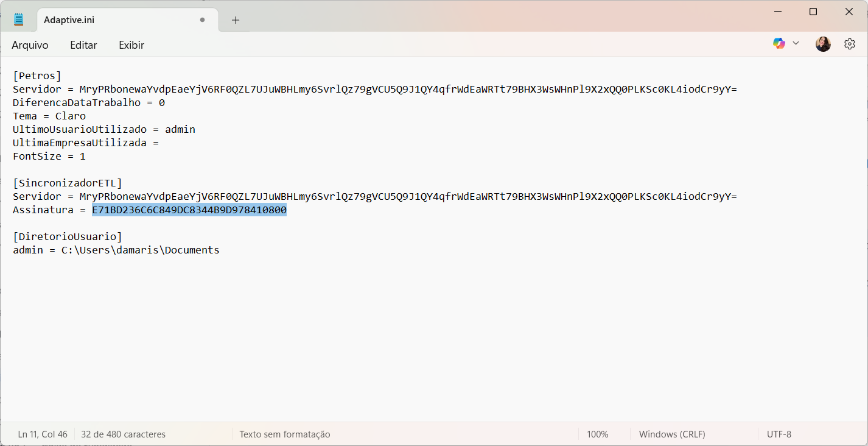Open Copilot from the toolbar icon

click(779, 43)
